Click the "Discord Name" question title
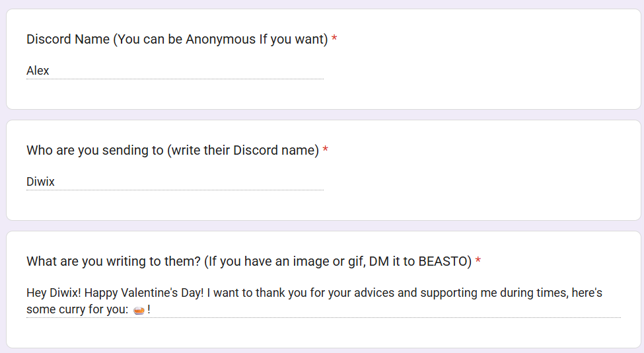 [68, 40]
